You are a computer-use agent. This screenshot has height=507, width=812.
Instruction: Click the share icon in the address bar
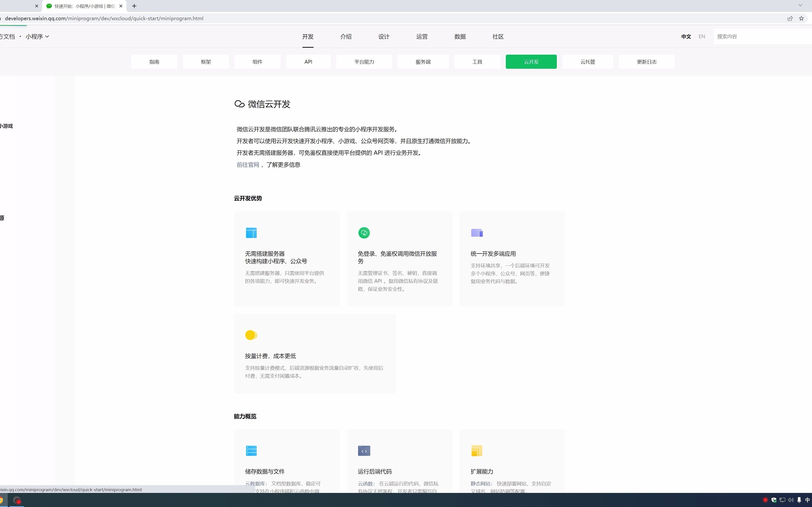(x=790, y=19)
